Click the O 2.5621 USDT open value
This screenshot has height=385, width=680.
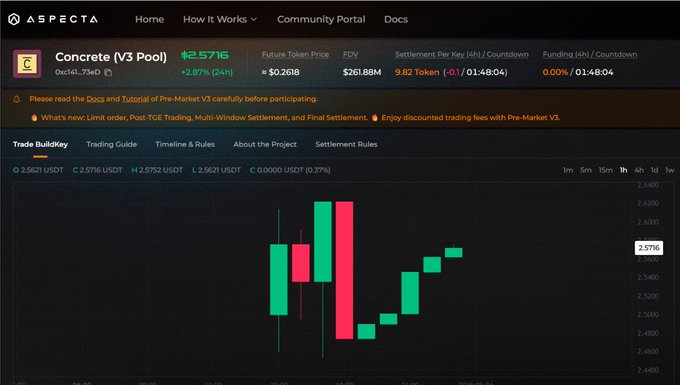(38, 170)
